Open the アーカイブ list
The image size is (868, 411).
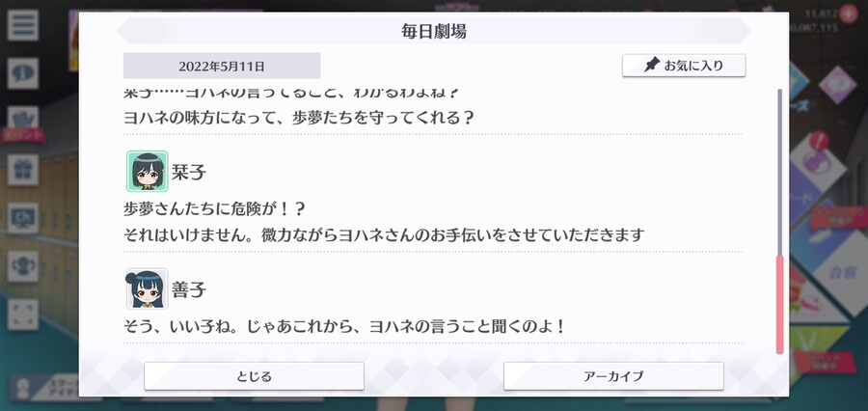[613, 376]
